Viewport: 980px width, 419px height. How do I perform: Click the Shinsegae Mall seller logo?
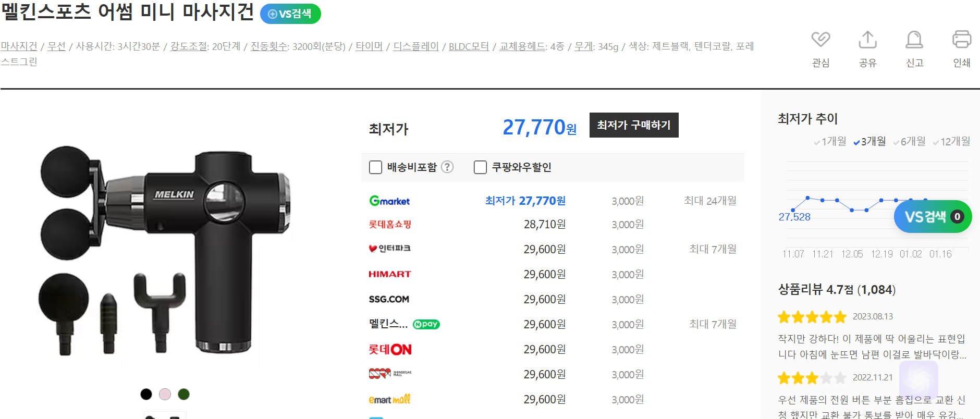(390, 373)
